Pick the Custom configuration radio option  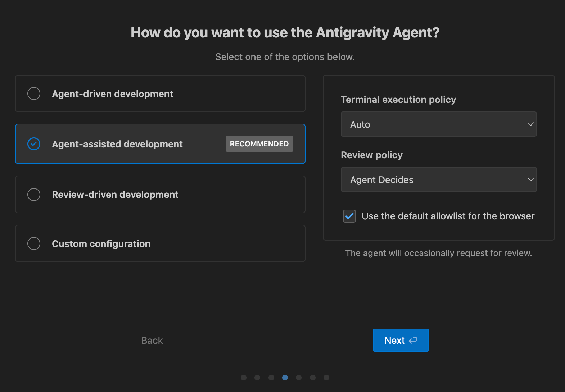34,243
